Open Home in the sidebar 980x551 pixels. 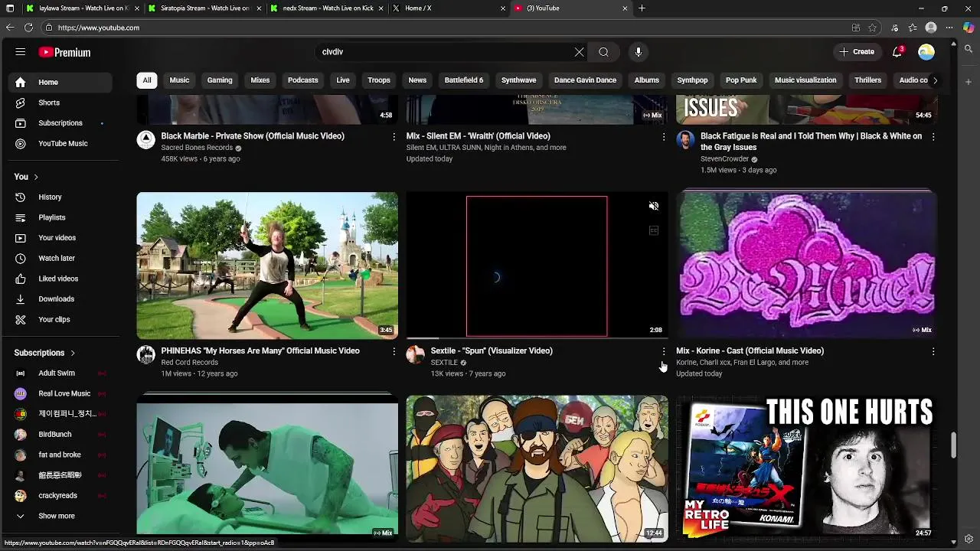61,82
